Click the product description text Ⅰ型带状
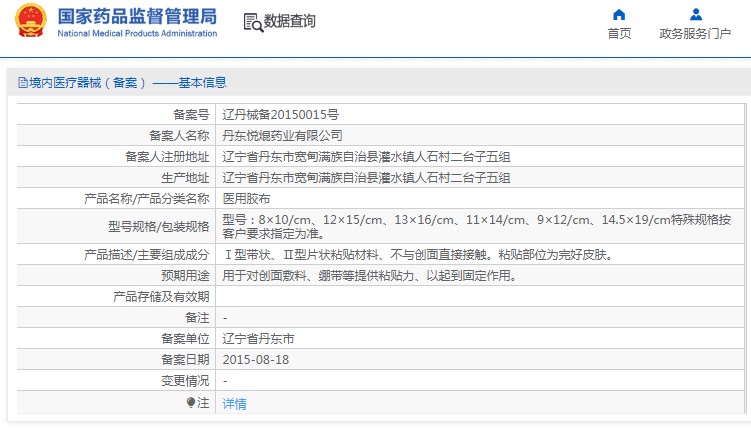This screenshot has width=751, height=429. (419, 255)
